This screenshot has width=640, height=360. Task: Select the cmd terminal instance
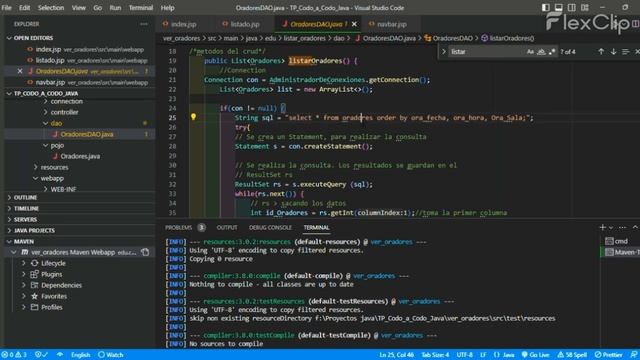tap(621, 241)
